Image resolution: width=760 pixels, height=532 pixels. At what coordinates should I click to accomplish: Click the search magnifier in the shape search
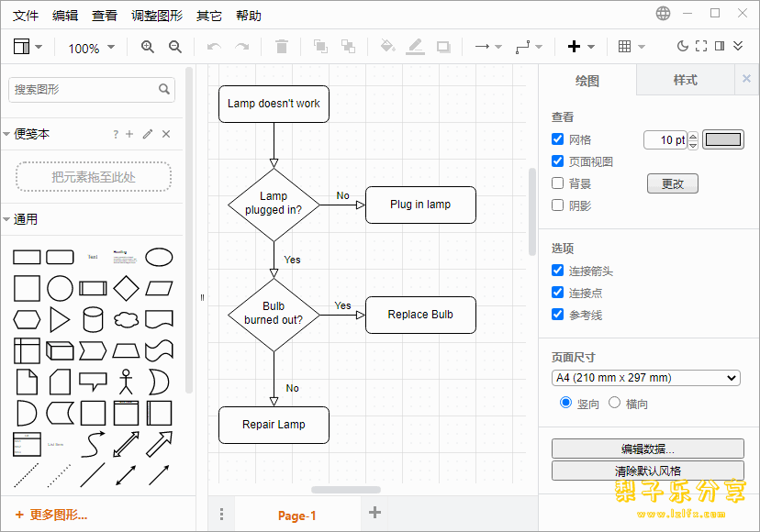coord(163,89)
